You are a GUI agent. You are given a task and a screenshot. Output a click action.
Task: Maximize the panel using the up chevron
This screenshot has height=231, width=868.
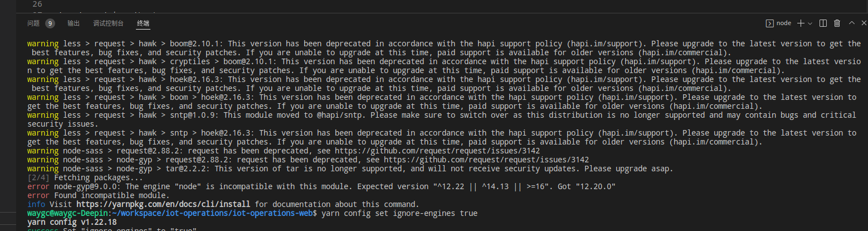pyautogui.click(x=851, y=23)
